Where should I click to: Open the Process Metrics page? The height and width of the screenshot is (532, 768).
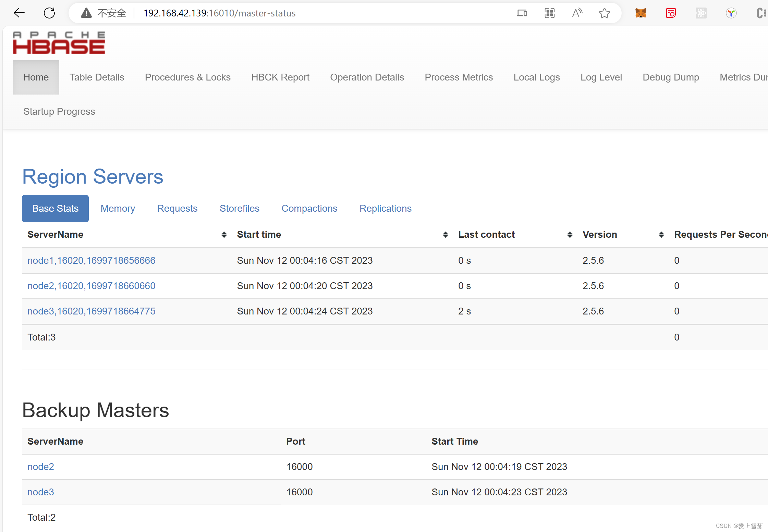(x=459, y=77)
